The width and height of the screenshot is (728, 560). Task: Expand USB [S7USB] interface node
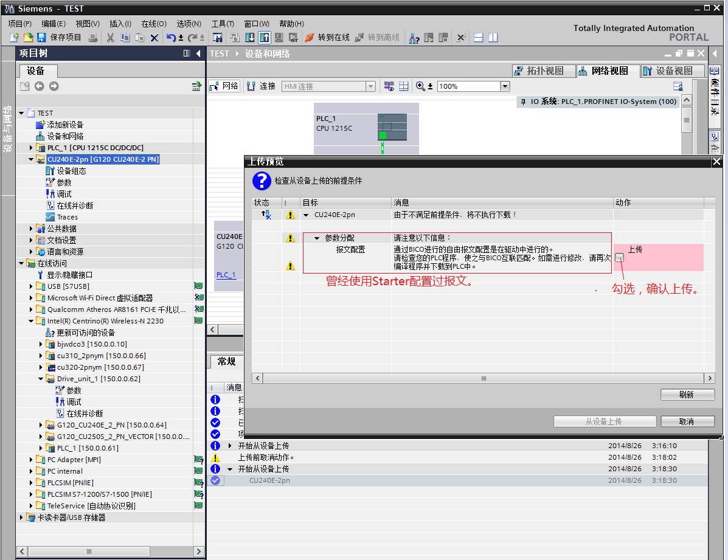click(x=31, y=286)
